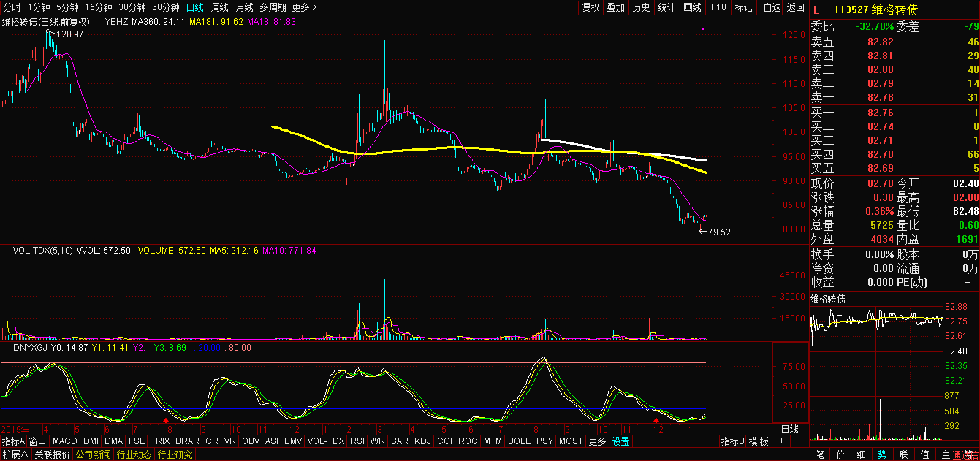Select the 1分钟 period
Viewport: 980px width, 461px height.
tap(39, 7)
